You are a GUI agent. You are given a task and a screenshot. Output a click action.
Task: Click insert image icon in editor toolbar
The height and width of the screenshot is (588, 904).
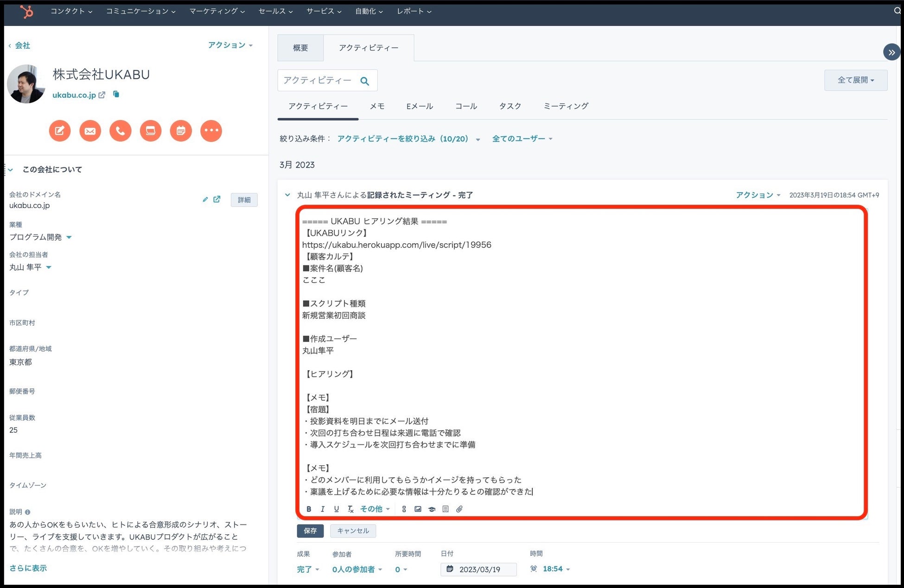(x=418, y=509)
